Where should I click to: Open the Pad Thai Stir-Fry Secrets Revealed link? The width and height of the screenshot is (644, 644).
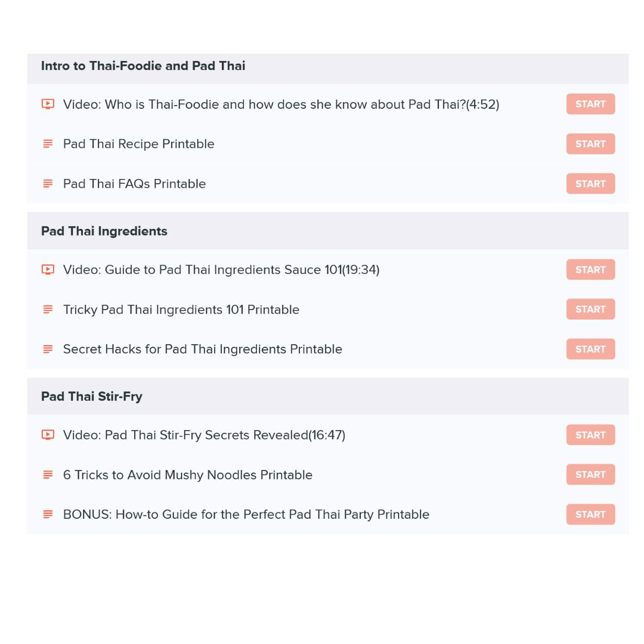(x=204, y=435)
